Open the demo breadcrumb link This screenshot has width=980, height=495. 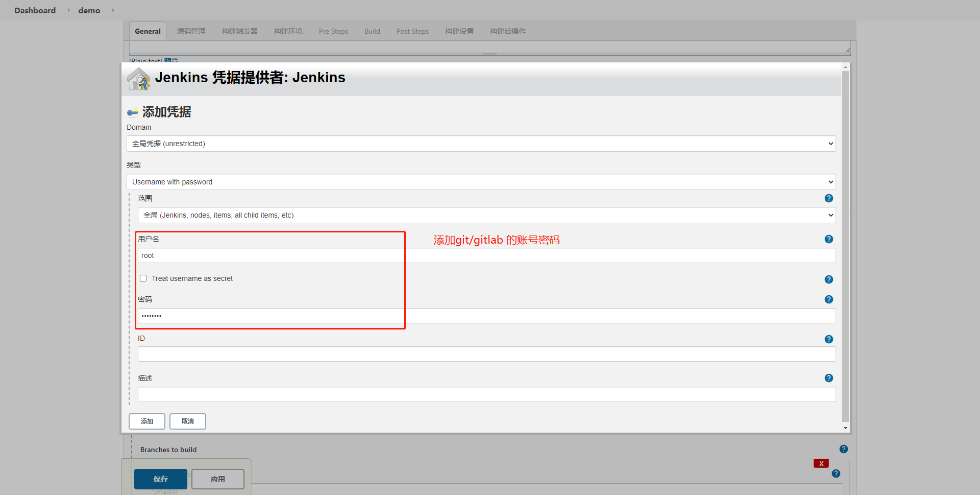tap(89, 10)
